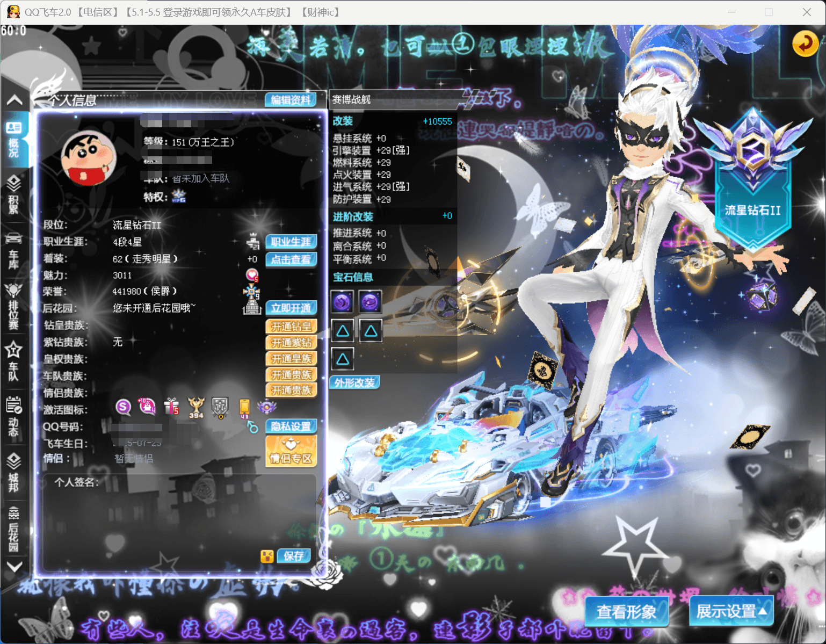Click the 等级: 151 (万王之王) text
Viewport: 826px width, 644px height.
(x=189, y=142)
